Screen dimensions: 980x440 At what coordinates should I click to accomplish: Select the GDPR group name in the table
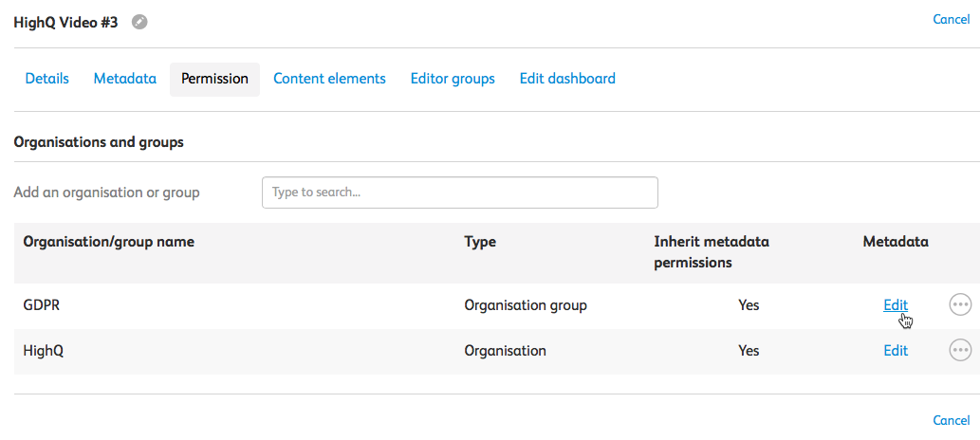(41, 305)
